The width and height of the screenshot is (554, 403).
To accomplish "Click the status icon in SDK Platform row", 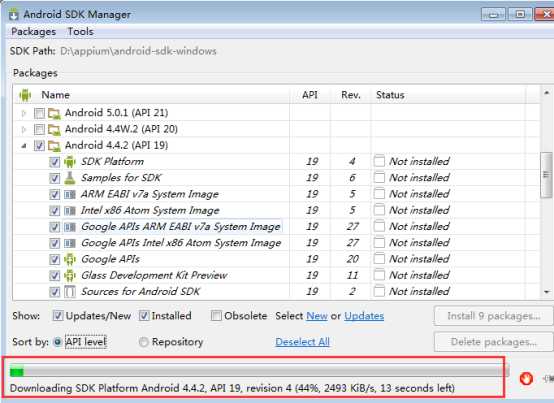I will point(379,161).
